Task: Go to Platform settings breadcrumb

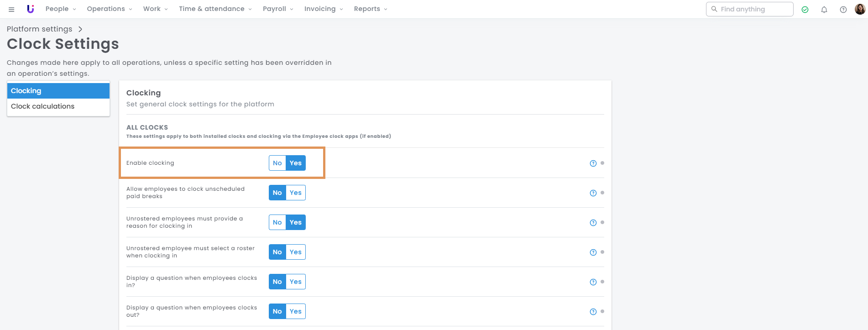Action: point(39,29)
